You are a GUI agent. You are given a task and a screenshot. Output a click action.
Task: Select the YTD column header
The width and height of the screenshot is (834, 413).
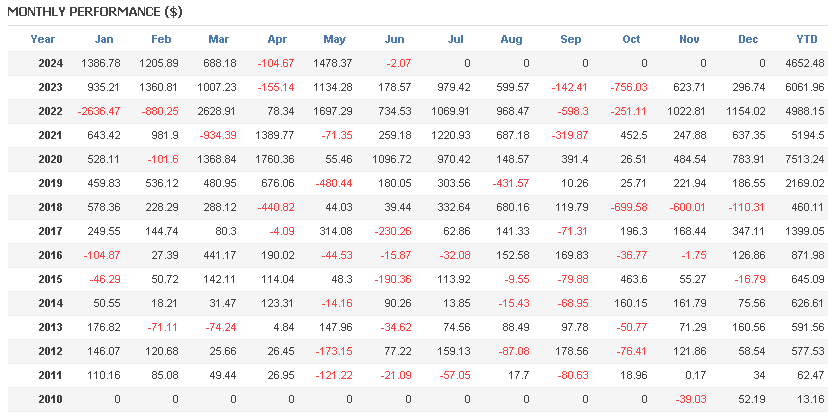pos(806,40)
